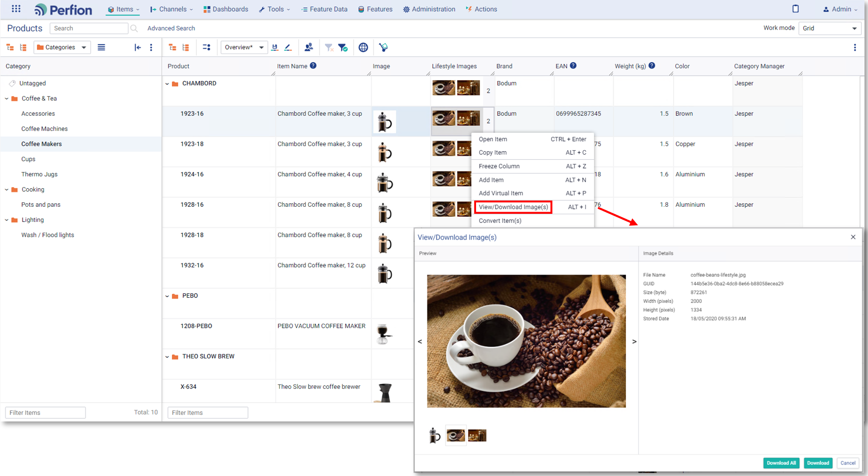Viewport: 868px width, 476px height.
Task: Open the Categories dropdown
Action: [x=62, y=48]
